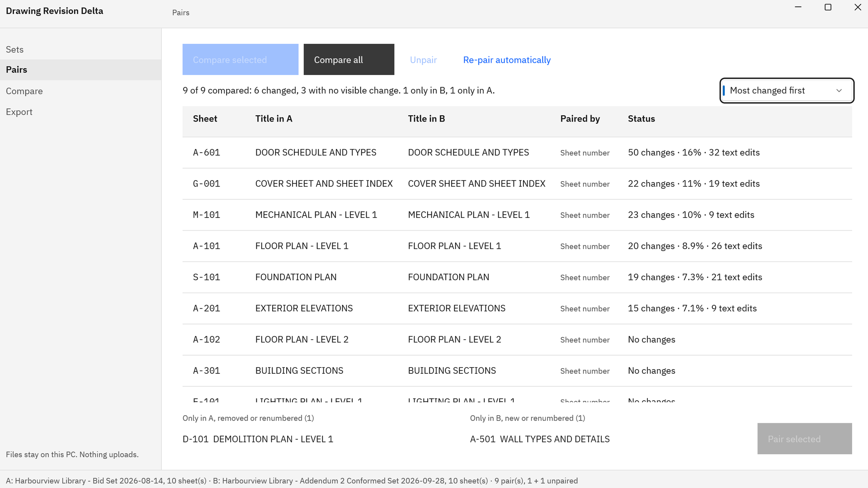Click Re-pair automatically
The image size is (868, 488).
coord(507,60)
